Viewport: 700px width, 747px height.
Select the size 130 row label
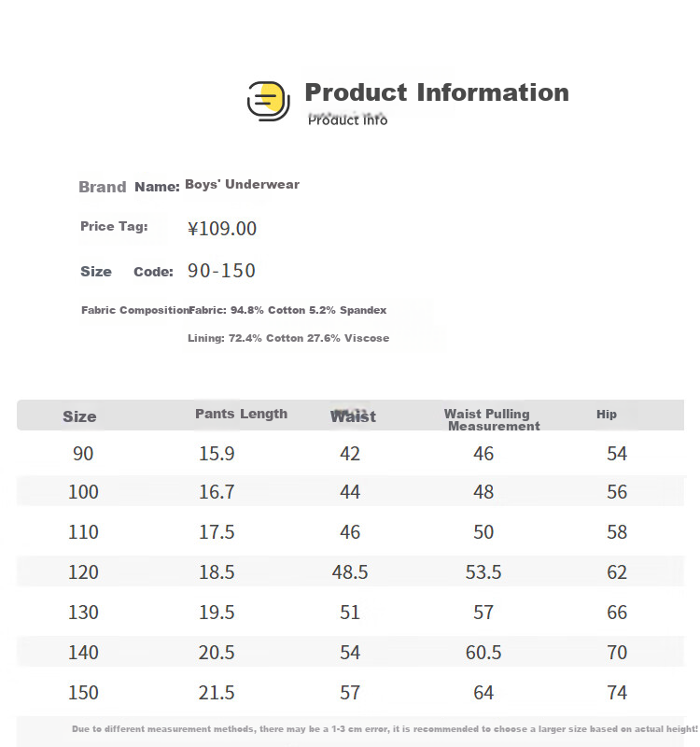[x=83, y=613]
